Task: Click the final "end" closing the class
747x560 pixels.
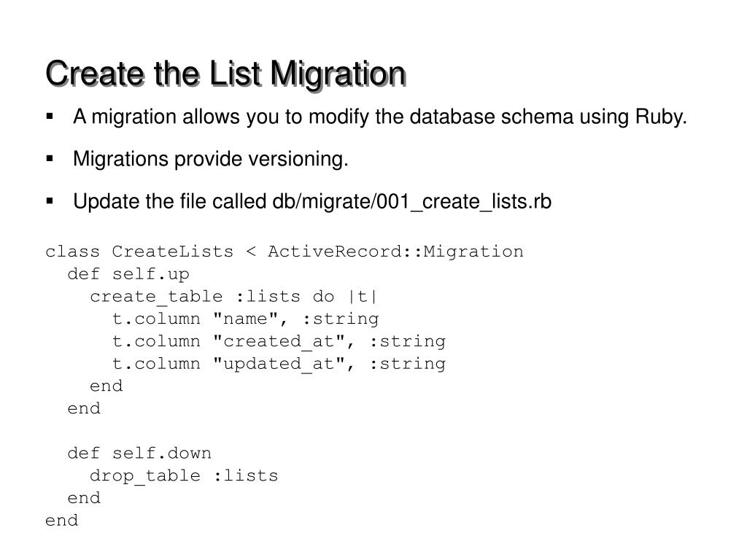Action: coord(61,521)
